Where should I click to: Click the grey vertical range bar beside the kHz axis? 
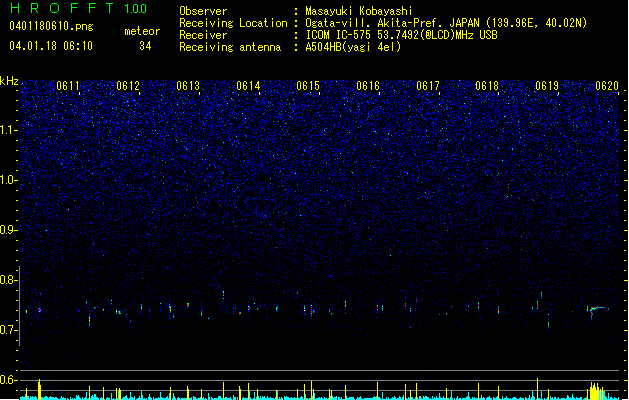click(x=20, y=305)
